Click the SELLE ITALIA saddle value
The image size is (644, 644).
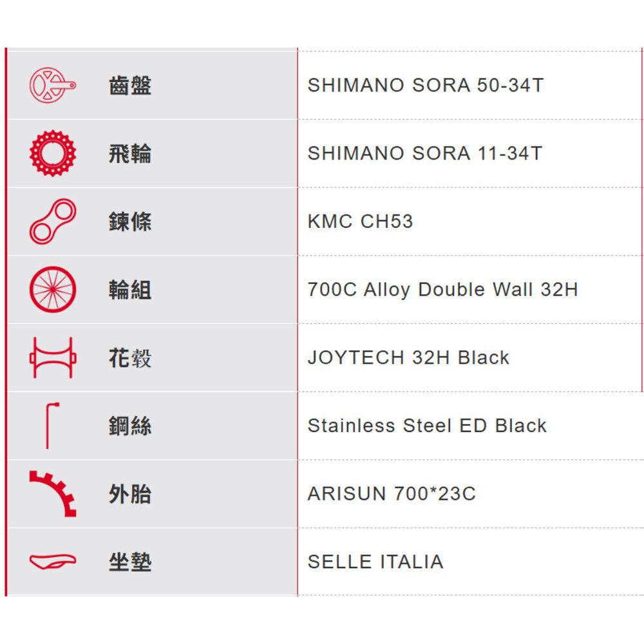tap(375, 562)
